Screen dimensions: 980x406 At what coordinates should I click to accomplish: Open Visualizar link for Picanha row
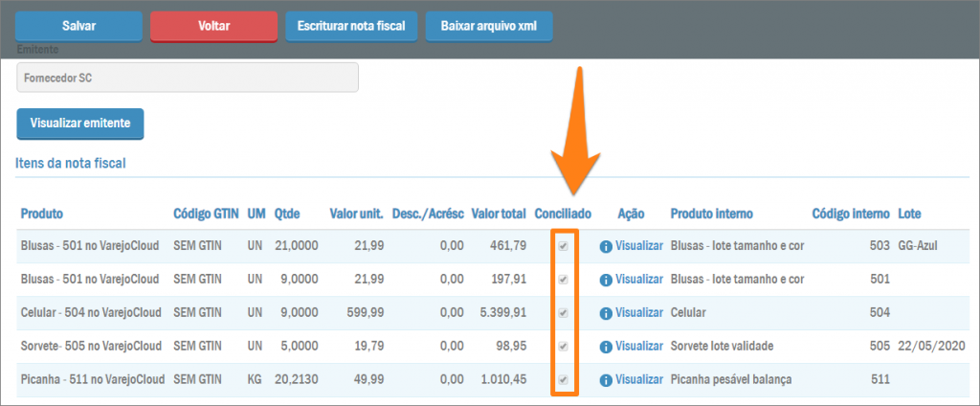pyautogui.click(x=638, y=380)
